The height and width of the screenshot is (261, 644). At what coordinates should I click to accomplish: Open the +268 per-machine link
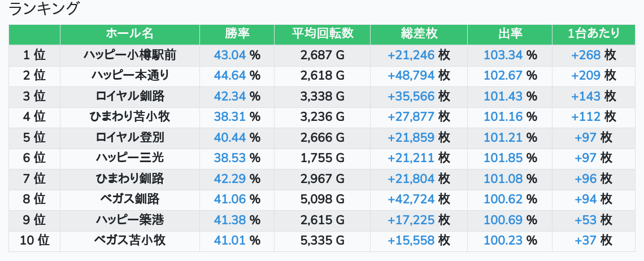pyautogui.click(x=586, y=55)
